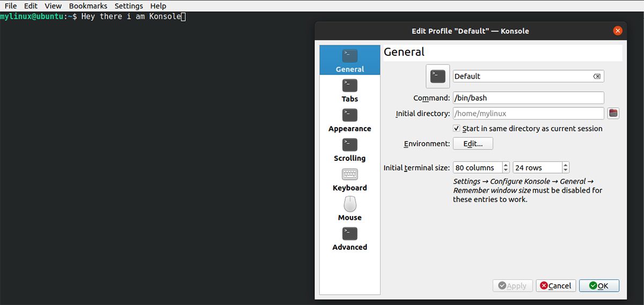Open the View menu
The image size is (644, 305).
(x=53, y=6)
